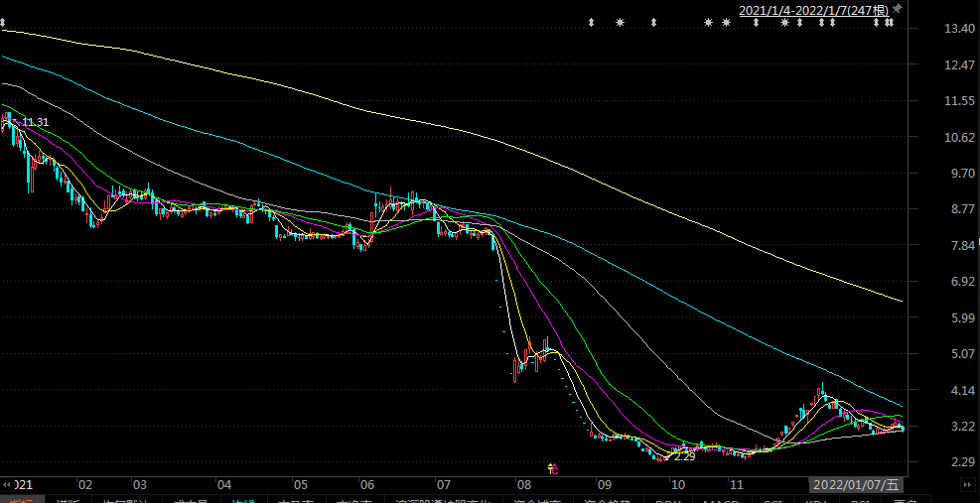Screen dimensions: 980x503
Task: Click the 04 month label on the time axis
Action: coord(223,485)
